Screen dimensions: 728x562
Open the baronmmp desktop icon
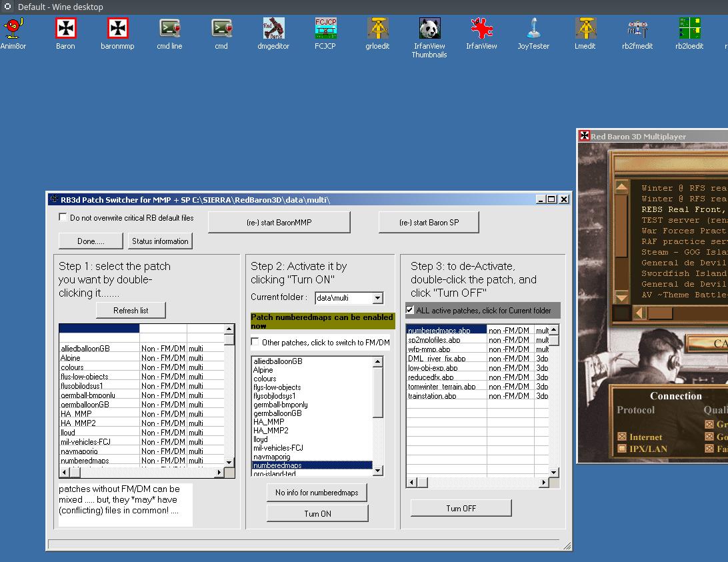click(x=117, y=29)
